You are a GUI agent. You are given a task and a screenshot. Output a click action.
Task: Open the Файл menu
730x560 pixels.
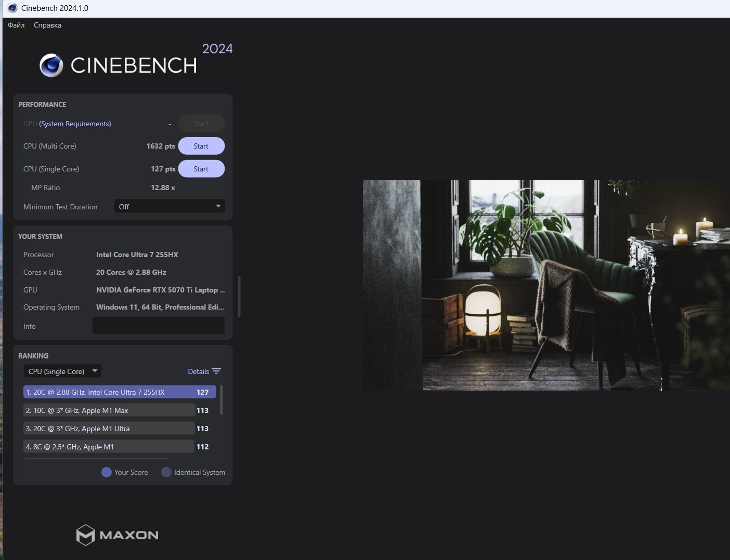click(x=16, y=25)
